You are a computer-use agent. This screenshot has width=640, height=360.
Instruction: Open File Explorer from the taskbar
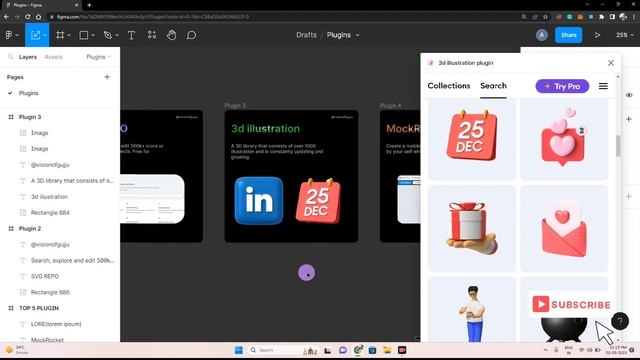point(387,350)
